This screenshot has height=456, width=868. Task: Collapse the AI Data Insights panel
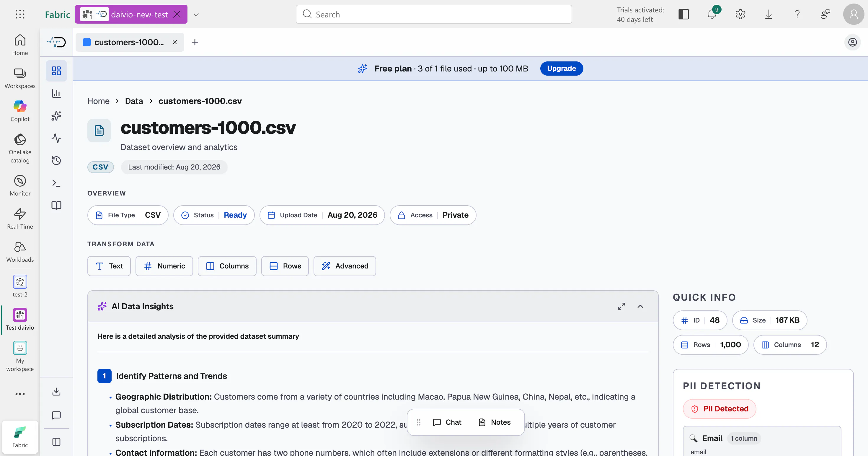point(640,306)
